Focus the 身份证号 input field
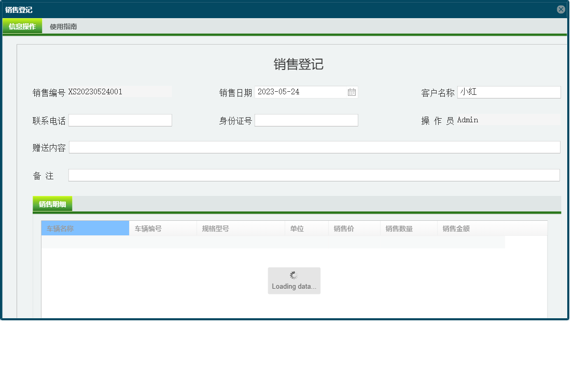 tap(306, 120)
